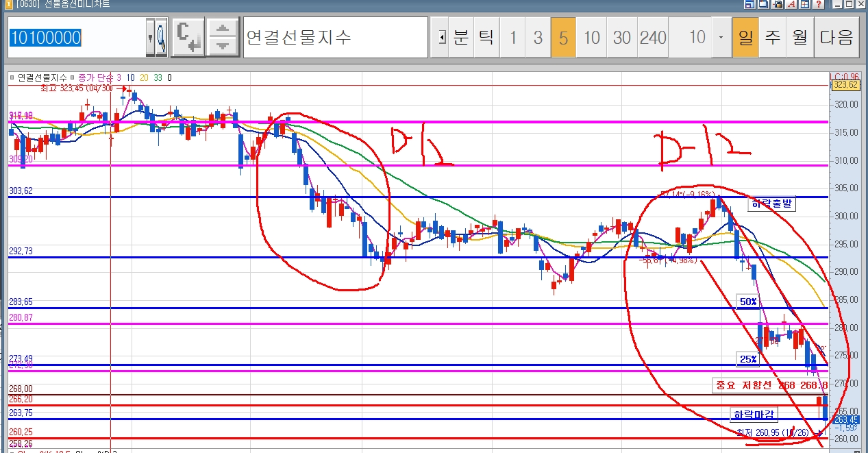Open the custom interval dropdown arrow
This screenshot has width=868, height=453.
click(720, 37)
